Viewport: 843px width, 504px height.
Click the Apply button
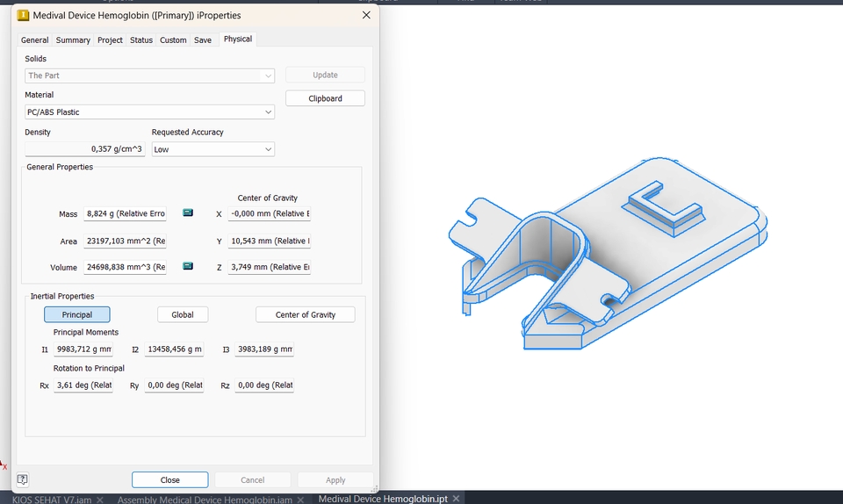335,479
